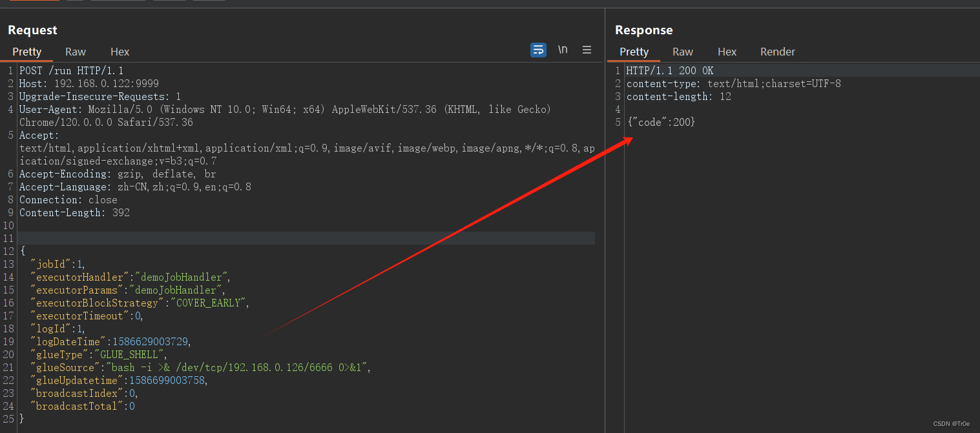
Task: Switch to Request Pretty tab
Action: pos(26,52)
